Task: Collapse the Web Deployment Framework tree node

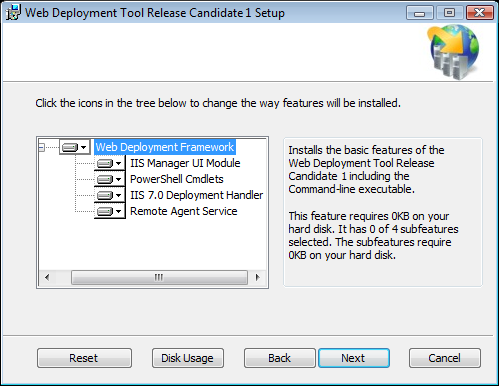Action: (x=42, y=147)
